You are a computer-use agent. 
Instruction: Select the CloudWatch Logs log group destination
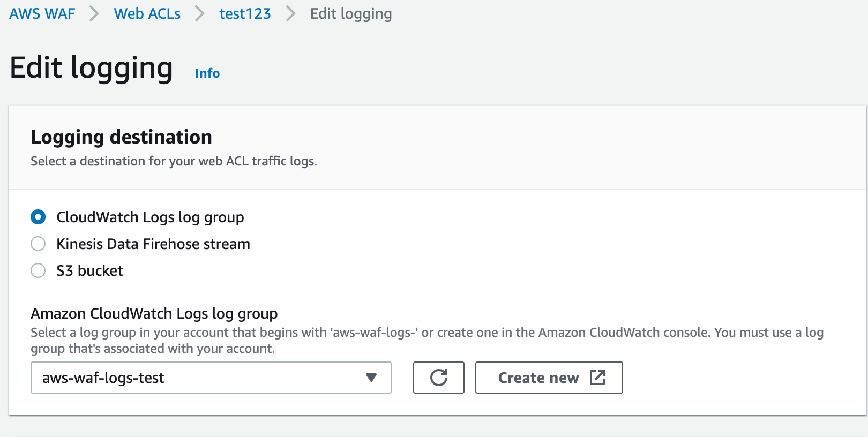(x=38, y=217)
